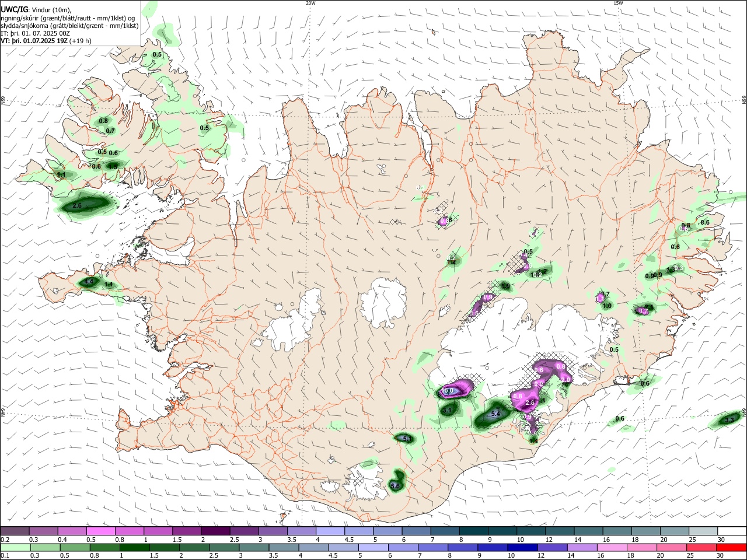Image resolution: width=747 pixels, height=560 pixels.
Task: Click the 0.7 rain value in the Westfjords
Action: pos(110,131)
